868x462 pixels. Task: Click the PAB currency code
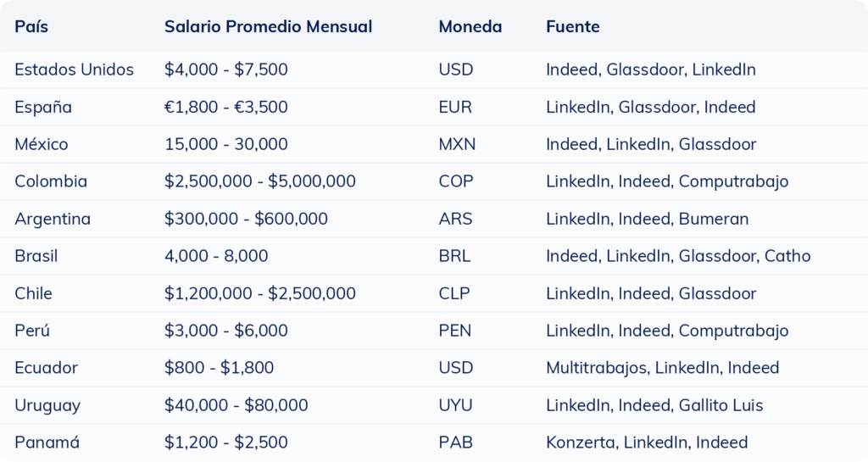[x=454, y=443]
